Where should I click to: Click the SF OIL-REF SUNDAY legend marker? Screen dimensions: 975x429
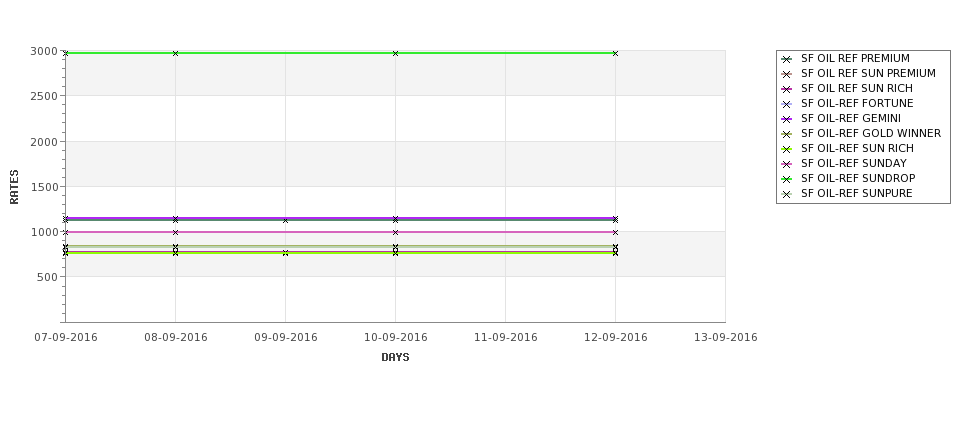click(x=787, y=164)
